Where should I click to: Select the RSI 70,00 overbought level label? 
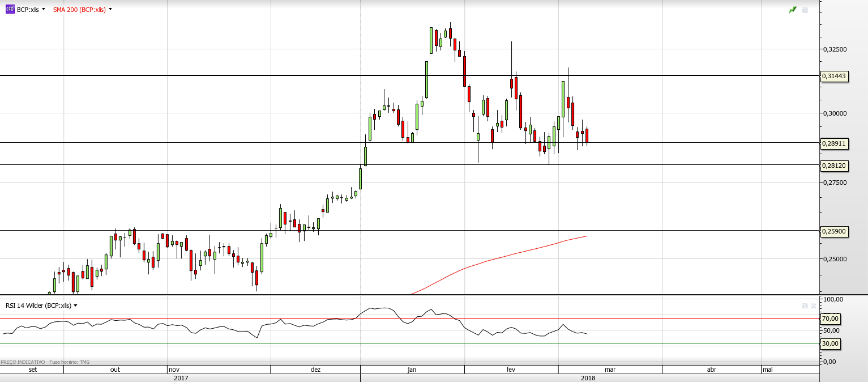pos(830,319)
